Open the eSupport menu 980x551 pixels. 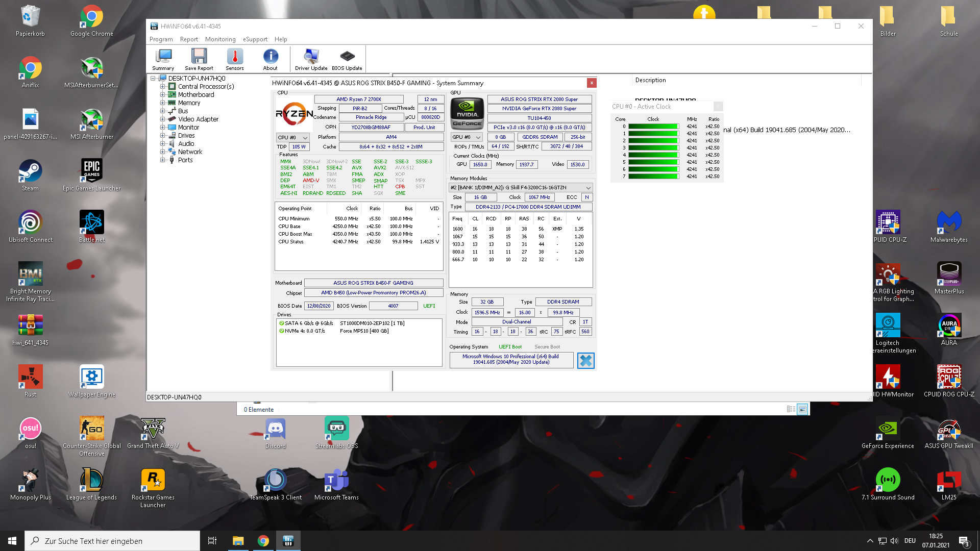point(255,39)
